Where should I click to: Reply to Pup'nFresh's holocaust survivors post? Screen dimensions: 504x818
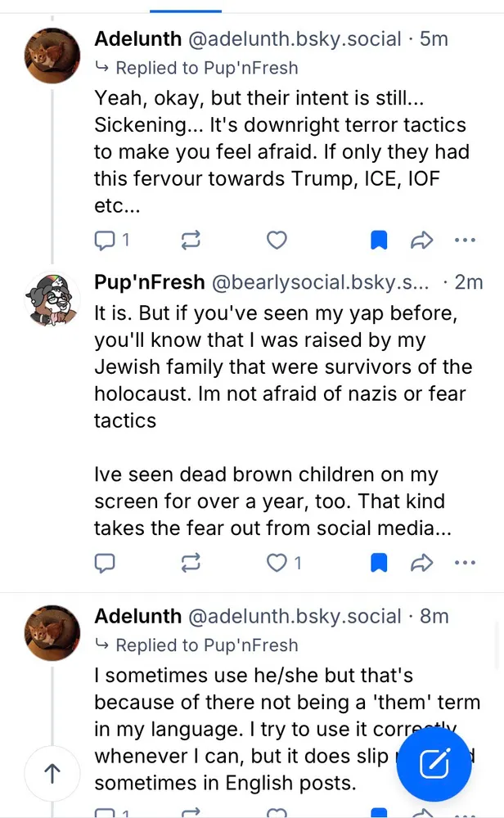(x=105, y=563)
